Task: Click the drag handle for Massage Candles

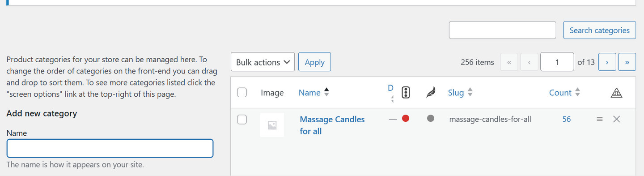Action: click(x=600, y=119)
